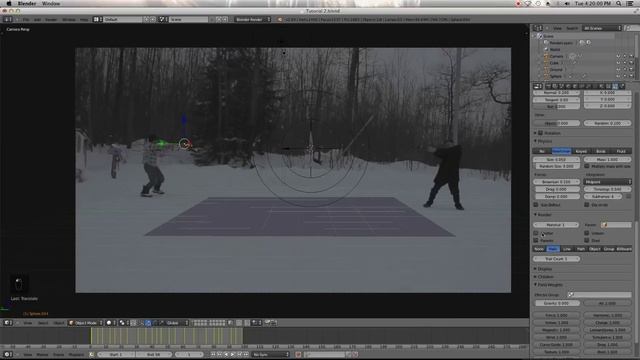Jump to the timeline end frame button

click(x=246, y=354)
